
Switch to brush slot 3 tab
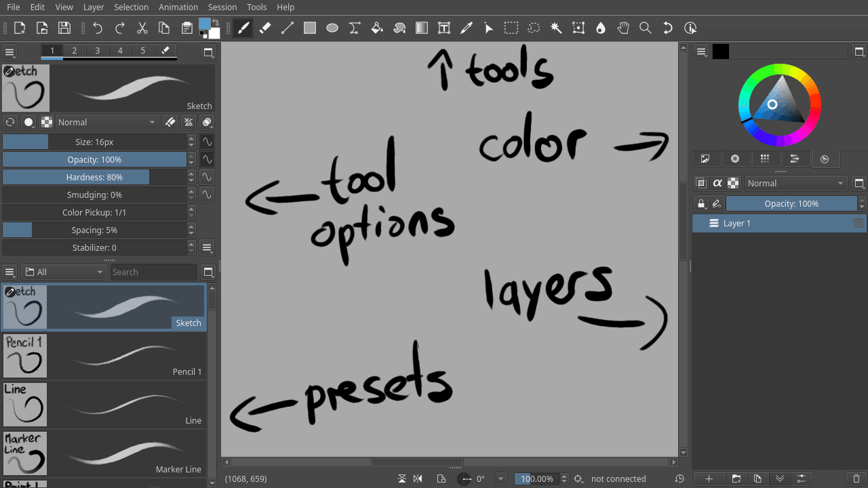[98, 51]
